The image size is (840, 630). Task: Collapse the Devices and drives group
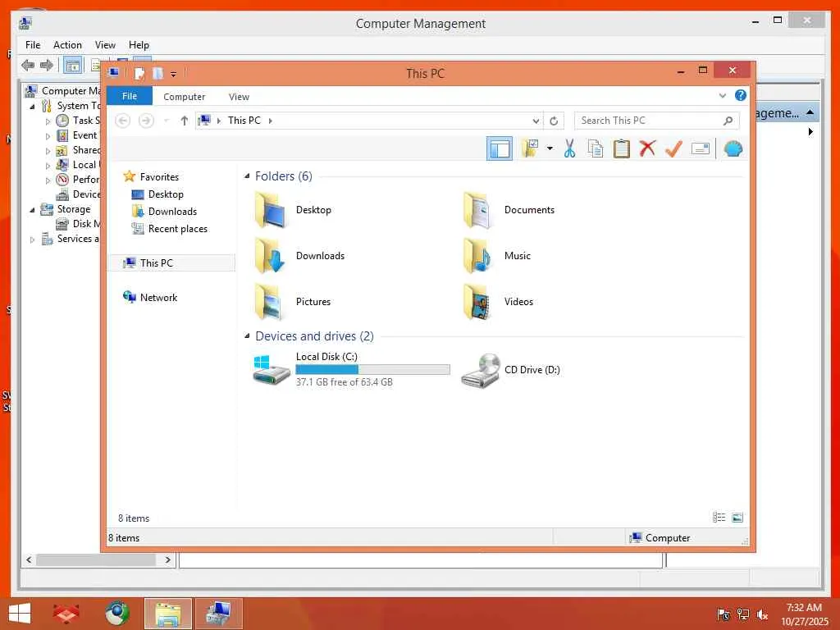(247, 336)
